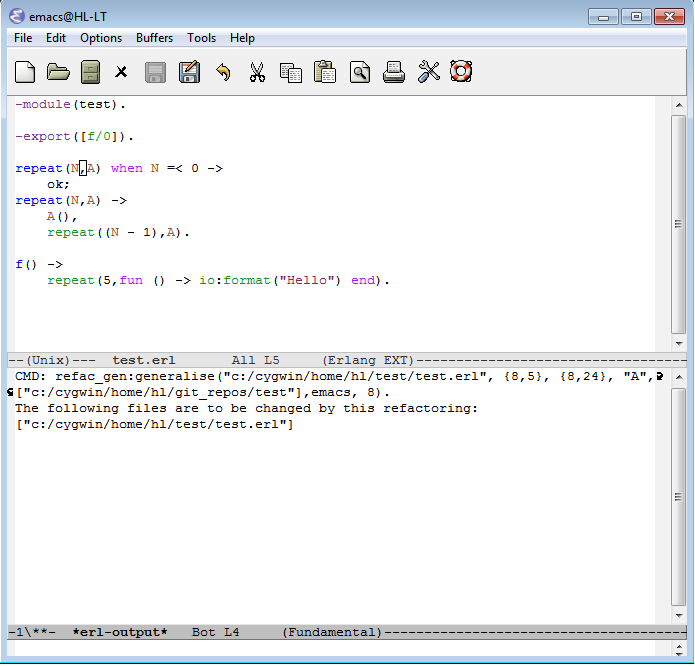Click the -module(test). line
The height and width of the screenshot is (666, 695).
click(70, 105)
